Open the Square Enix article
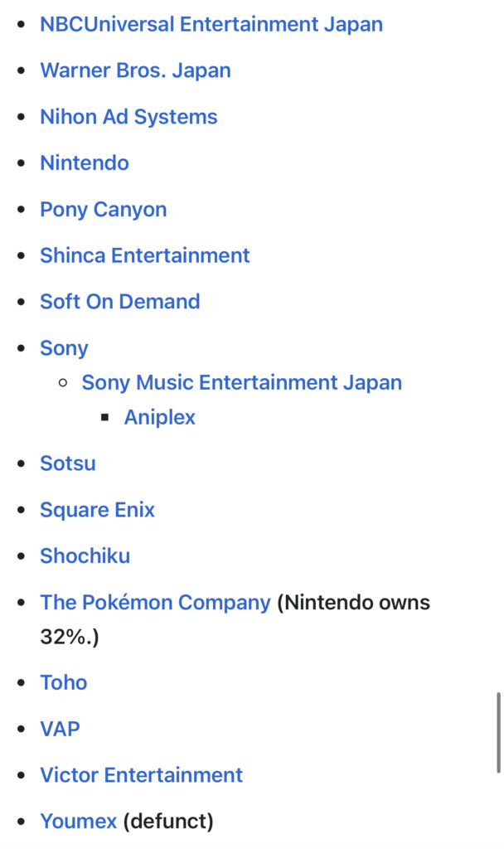504x849 pixels. pyautogui.click(x=97, y=510)
